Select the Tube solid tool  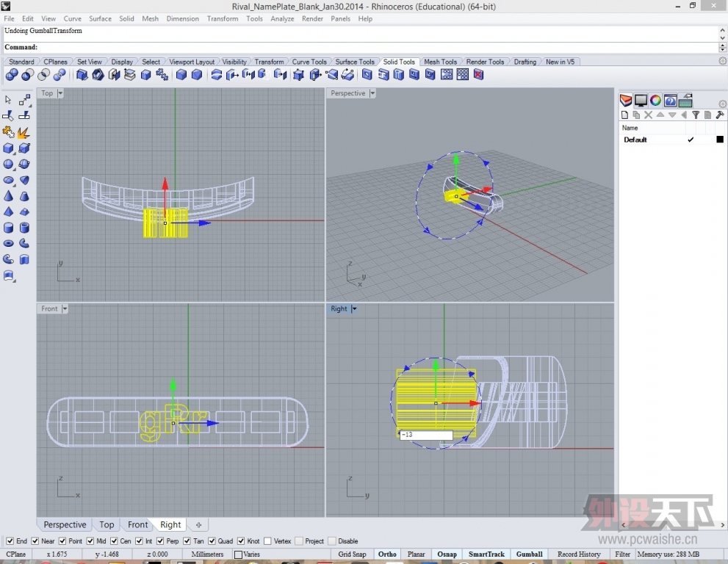click(x=24, y=228)
